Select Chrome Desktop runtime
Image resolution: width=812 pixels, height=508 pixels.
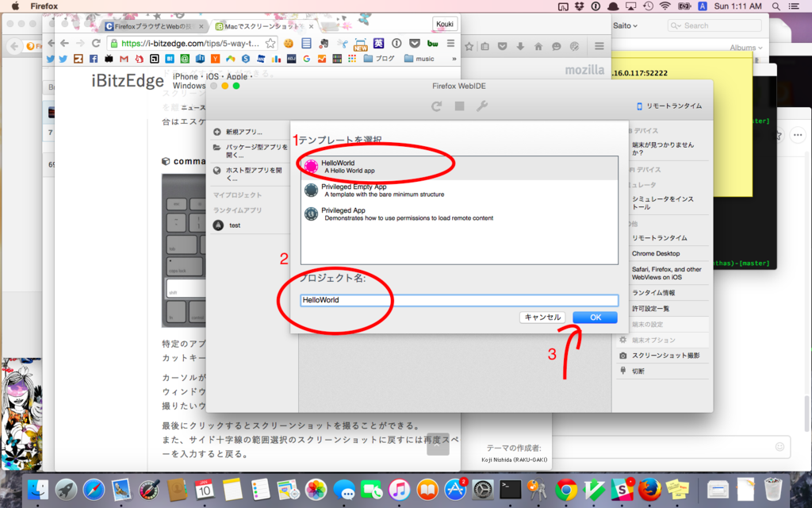tap(656, 253)
